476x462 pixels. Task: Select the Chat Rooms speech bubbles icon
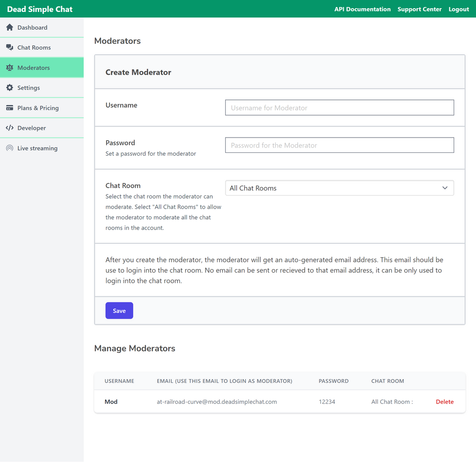click(10, 47)
